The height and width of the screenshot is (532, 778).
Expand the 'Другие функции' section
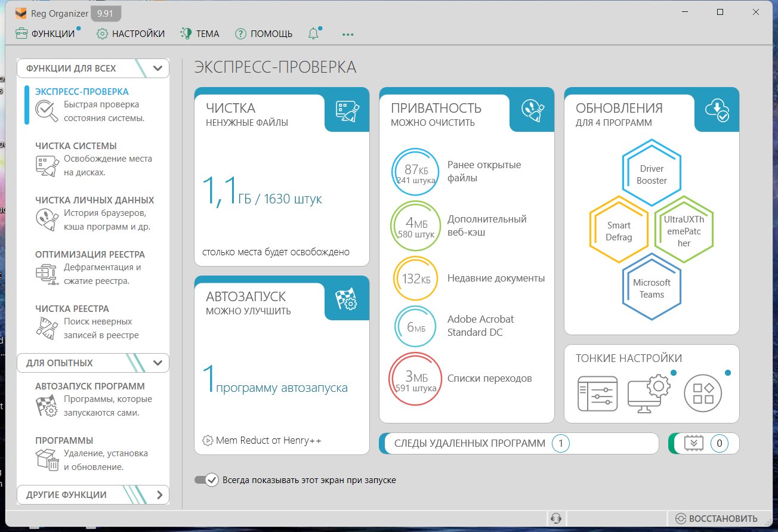tap(159, 494)
